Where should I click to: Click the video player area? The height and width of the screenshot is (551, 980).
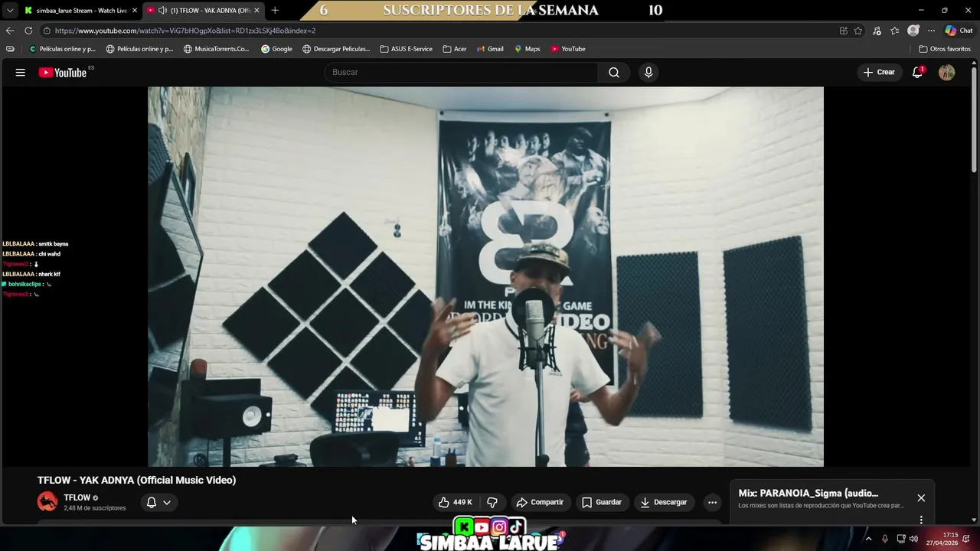pos(485,276)
